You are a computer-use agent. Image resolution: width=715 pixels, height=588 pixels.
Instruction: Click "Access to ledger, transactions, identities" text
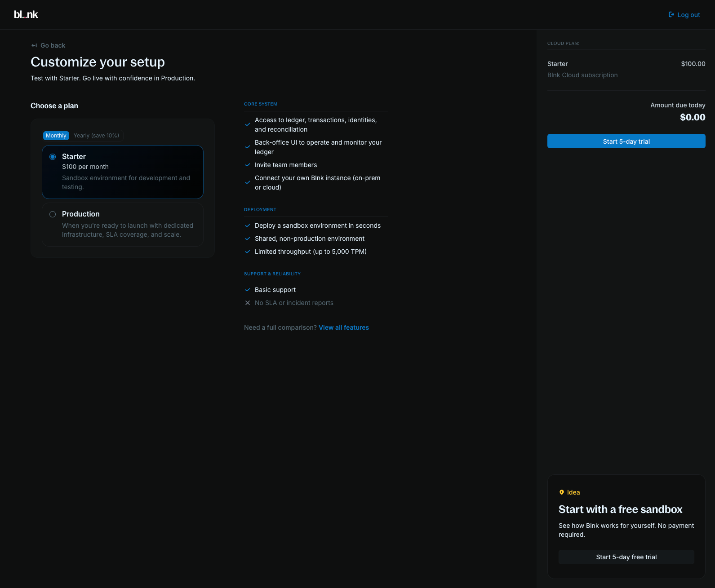[x=316, y=125]
